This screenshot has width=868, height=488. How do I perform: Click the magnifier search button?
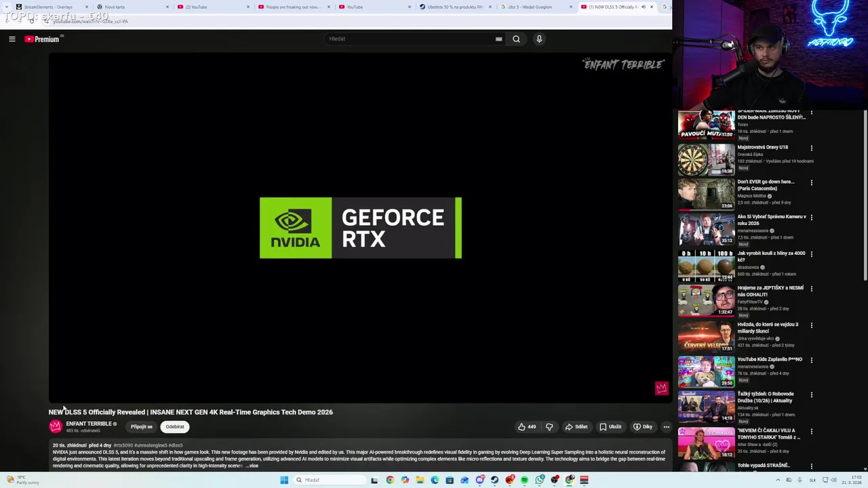click(516, 39)
